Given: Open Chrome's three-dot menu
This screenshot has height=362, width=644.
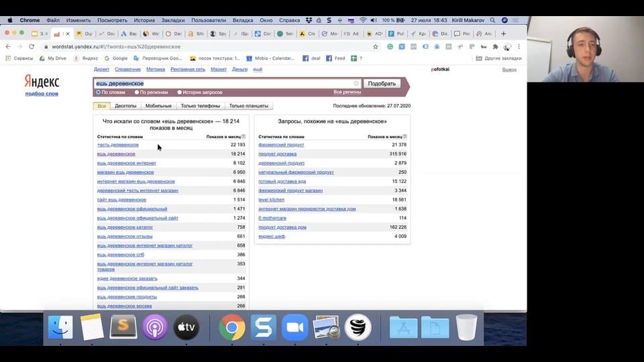Looking at the screenshot, I should (x=519, y=47).
